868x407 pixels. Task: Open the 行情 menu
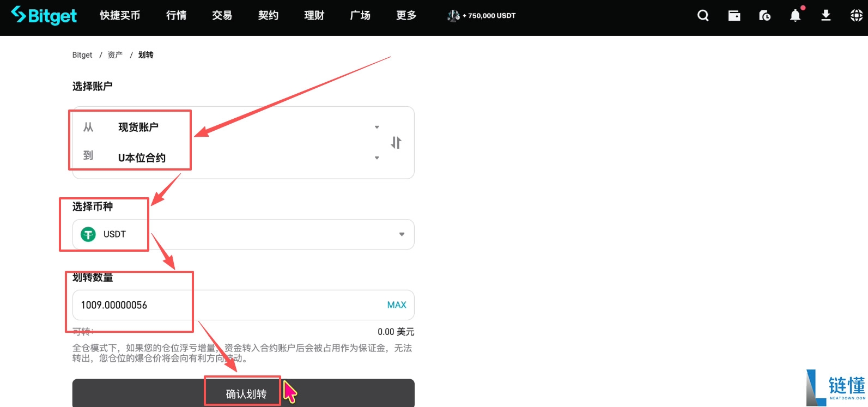tap(176, 15)
